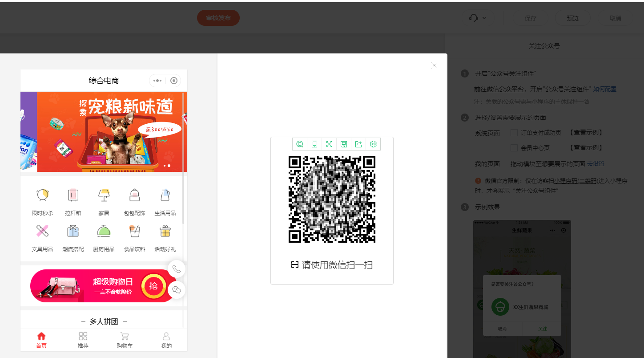Switch to the 推荐 tab

[83, 340]
